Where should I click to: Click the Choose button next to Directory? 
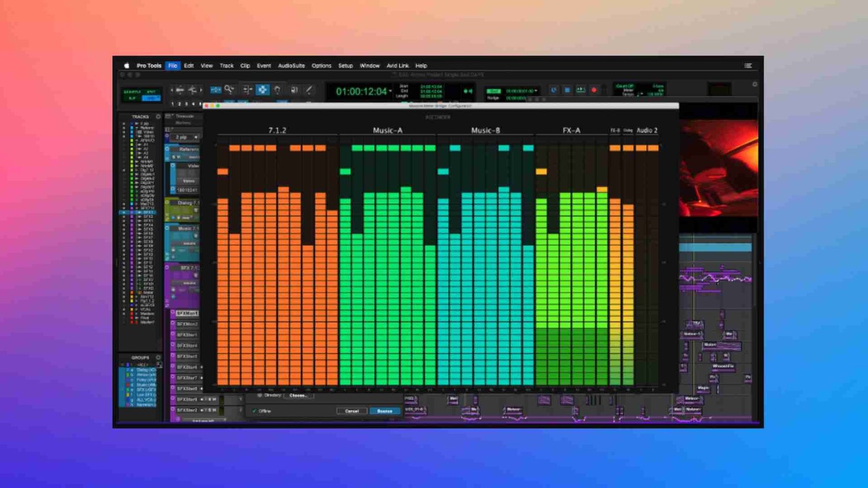click(x=297, y=395)
